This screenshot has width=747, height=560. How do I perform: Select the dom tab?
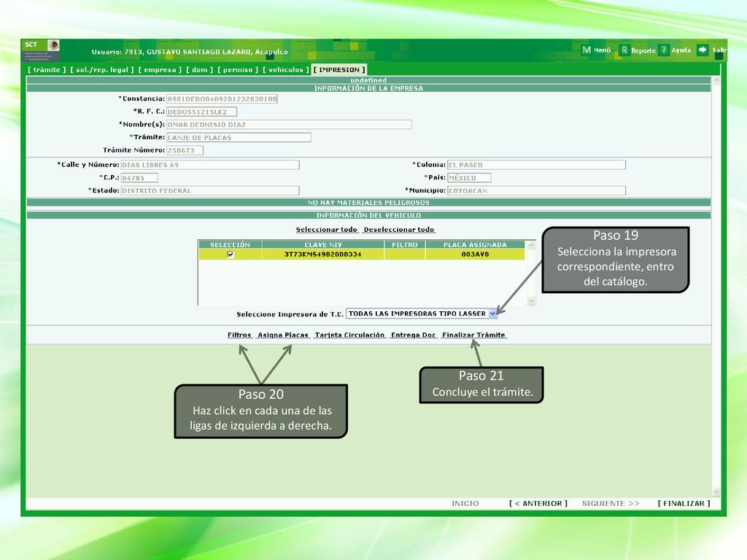click(200, 69)
